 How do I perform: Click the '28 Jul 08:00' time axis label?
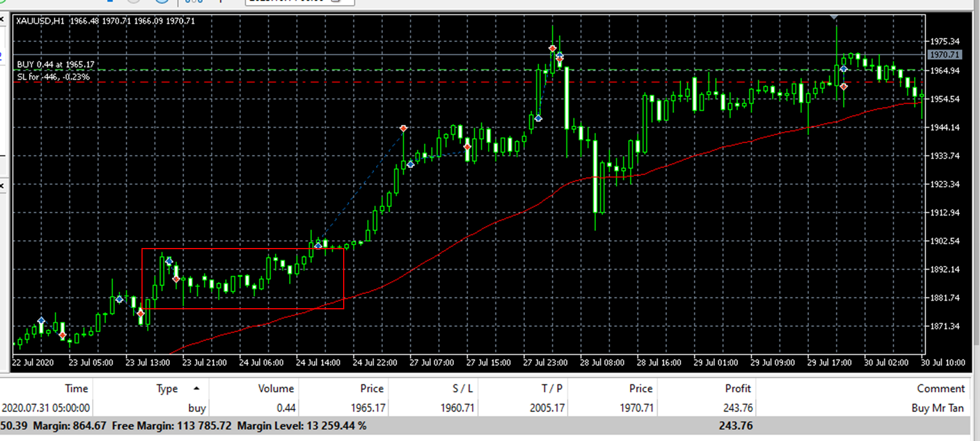(x=602, y=363)
